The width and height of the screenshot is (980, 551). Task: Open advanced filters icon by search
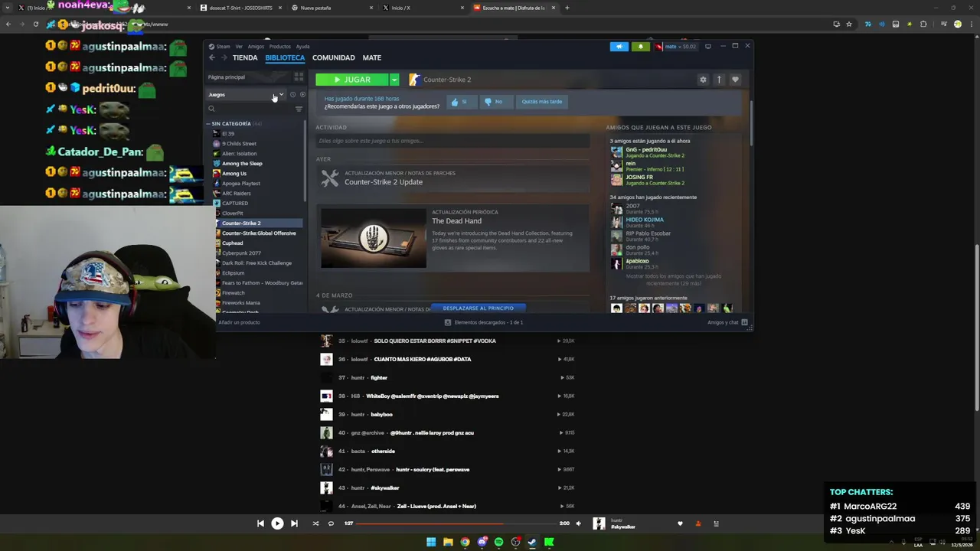point(299,109)
